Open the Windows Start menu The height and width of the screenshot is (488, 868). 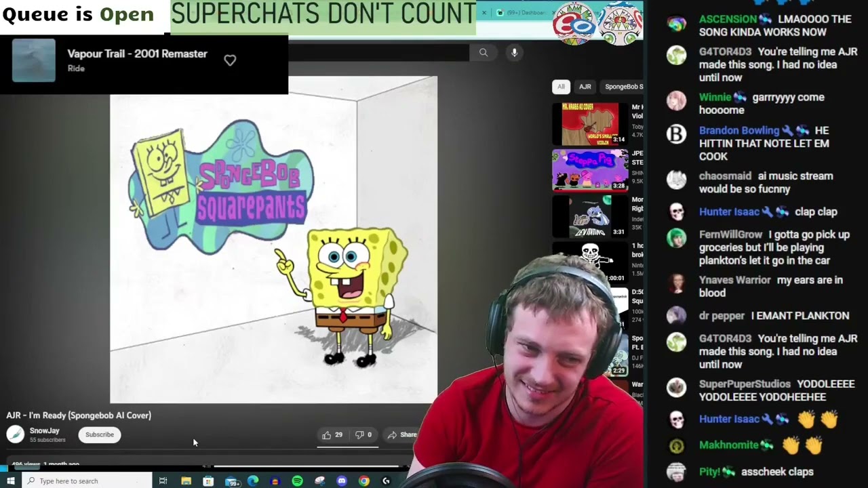click(10, 481)
